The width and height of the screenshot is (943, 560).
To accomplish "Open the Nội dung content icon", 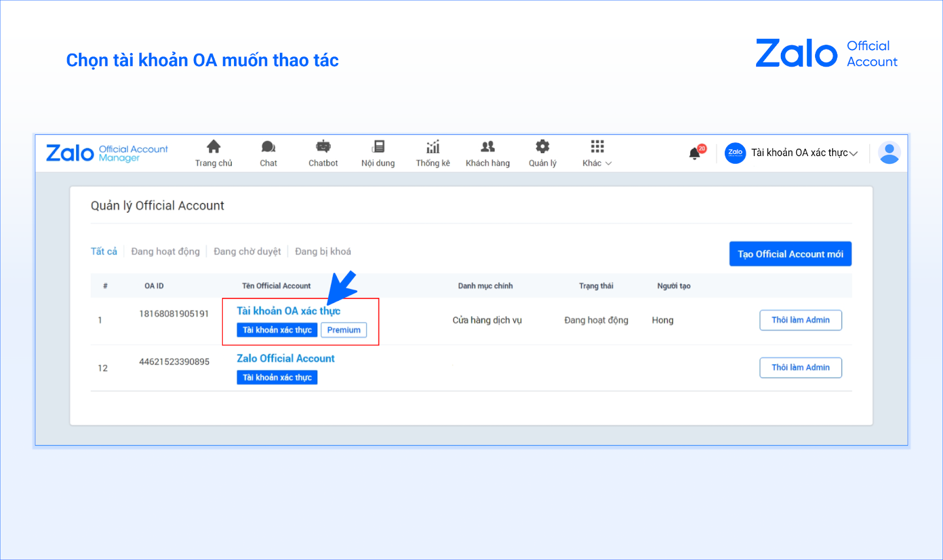I will pos(378,147).
